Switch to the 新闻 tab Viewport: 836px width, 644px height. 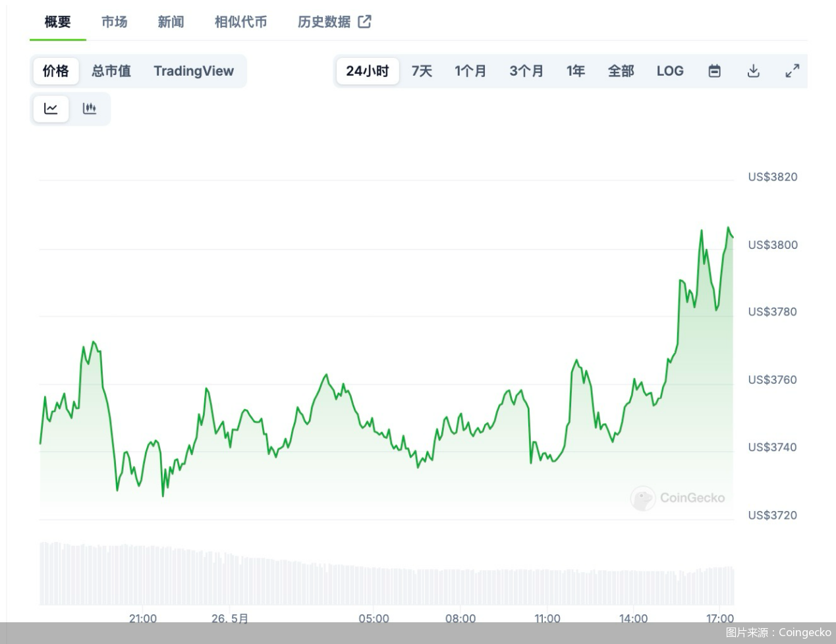coord(170,21)
